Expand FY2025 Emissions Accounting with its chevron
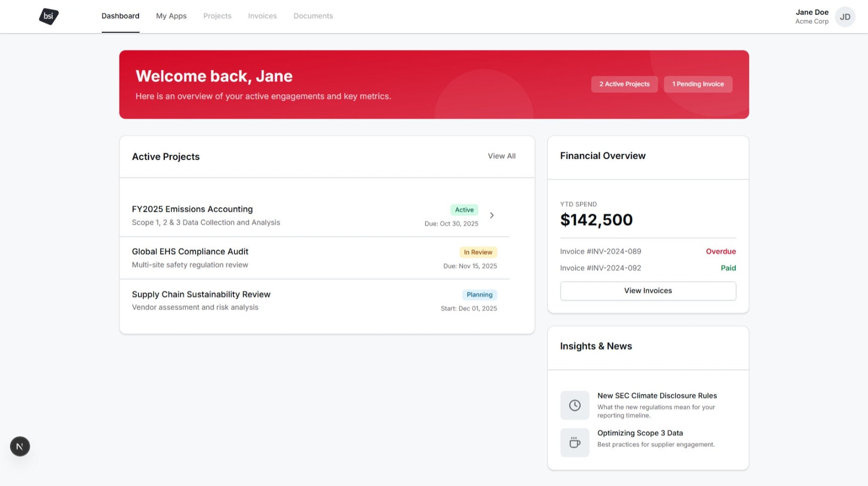This screenshot has width=868, height=486. 491,215
